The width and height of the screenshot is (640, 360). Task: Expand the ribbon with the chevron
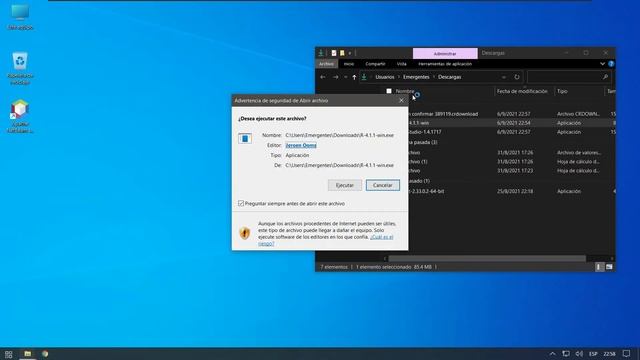pyautogui.click(x=602, y=64)
